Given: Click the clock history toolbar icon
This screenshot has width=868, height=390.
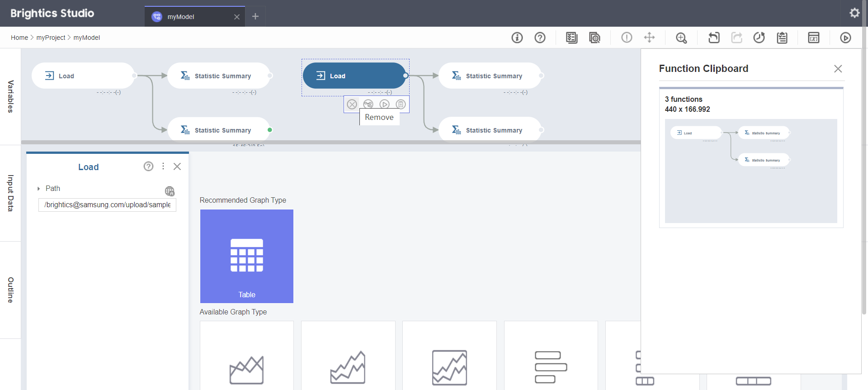Looking at the screenshot, I should (x=759, y=38).
